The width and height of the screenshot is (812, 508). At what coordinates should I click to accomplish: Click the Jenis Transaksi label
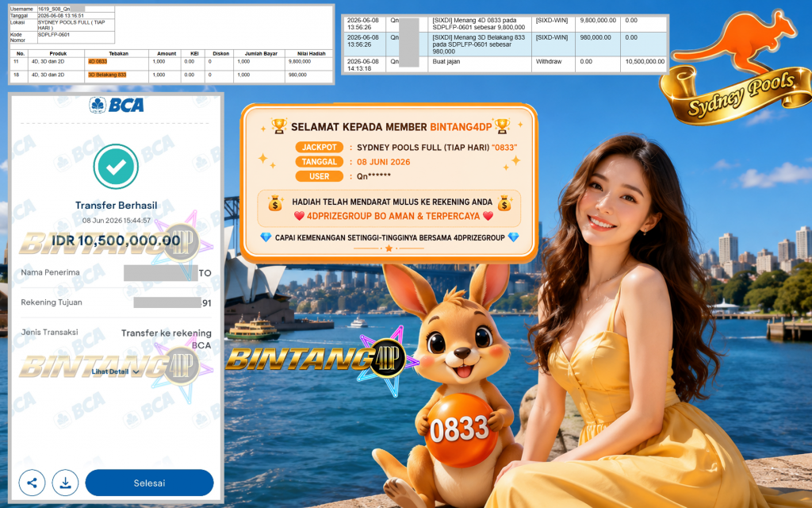click(x=49, y=333)
